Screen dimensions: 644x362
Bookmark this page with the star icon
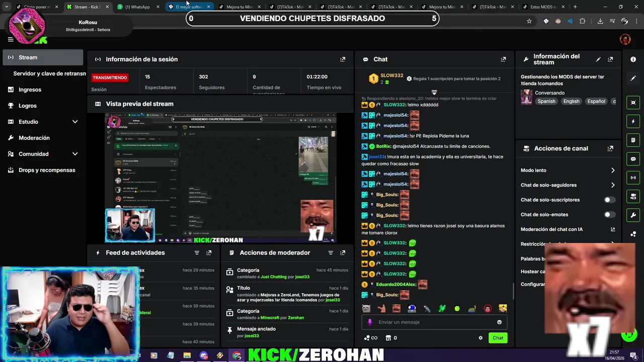tap(529, 21)
